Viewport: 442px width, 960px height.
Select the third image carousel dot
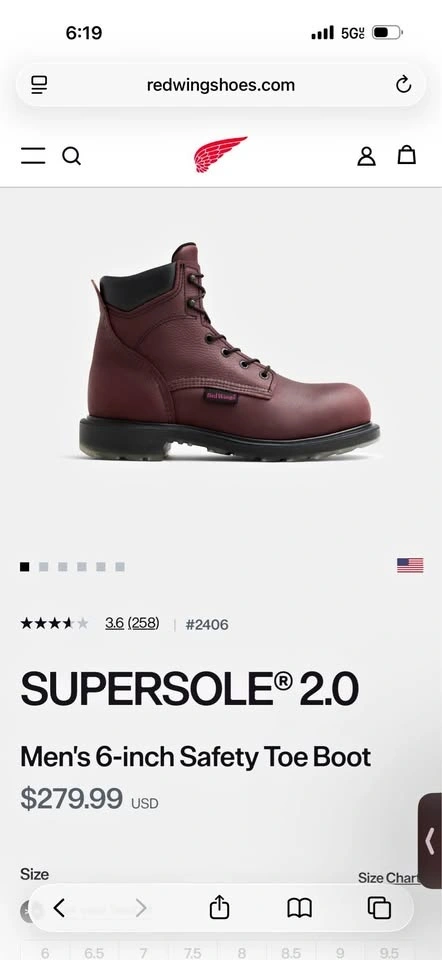pos(62,567)
